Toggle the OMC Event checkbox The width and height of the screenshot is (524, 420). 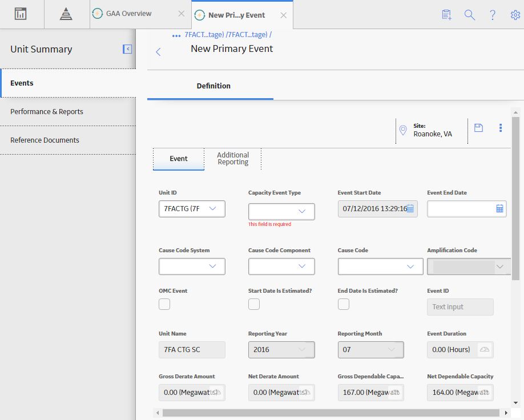[164, 304]
